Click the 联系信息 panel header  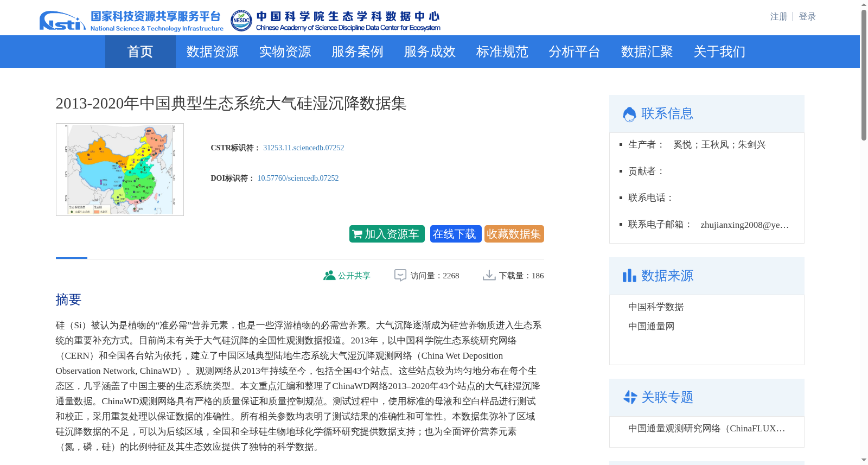pos(707,114)
